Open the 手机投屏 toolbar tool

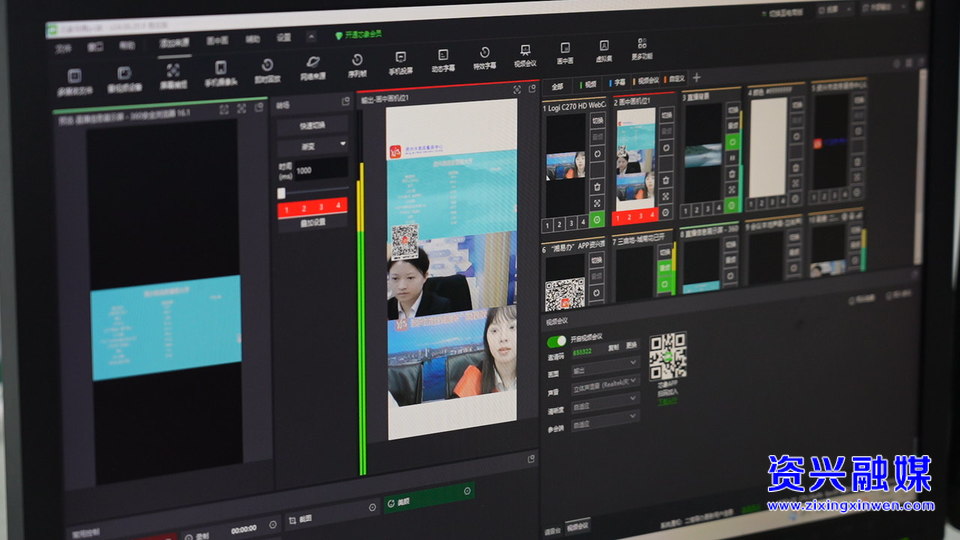[x=400, y=63]
